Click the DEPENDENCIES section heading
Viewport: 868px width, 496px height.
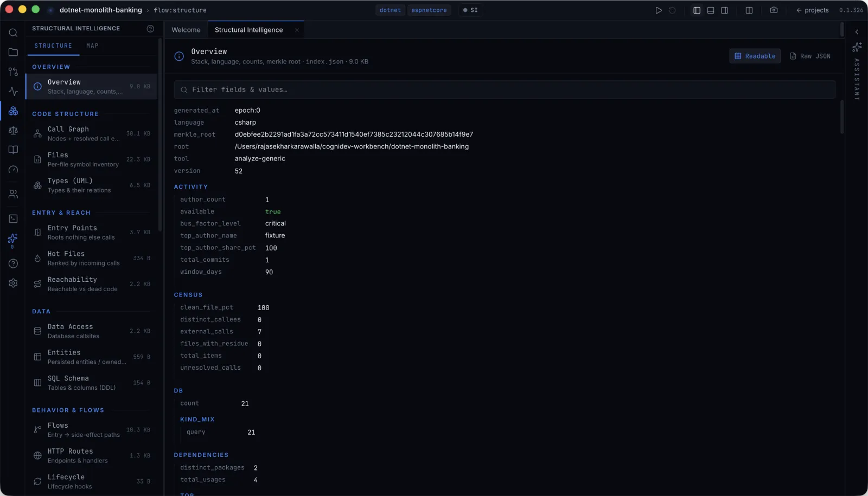201,455
